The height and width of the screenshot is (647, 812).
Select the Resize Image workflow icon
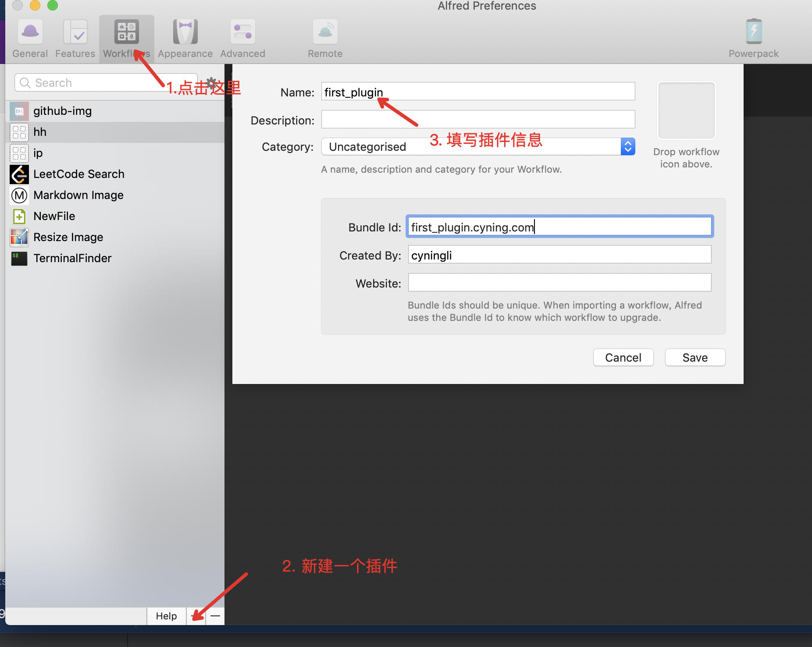[x=19, y=238]
